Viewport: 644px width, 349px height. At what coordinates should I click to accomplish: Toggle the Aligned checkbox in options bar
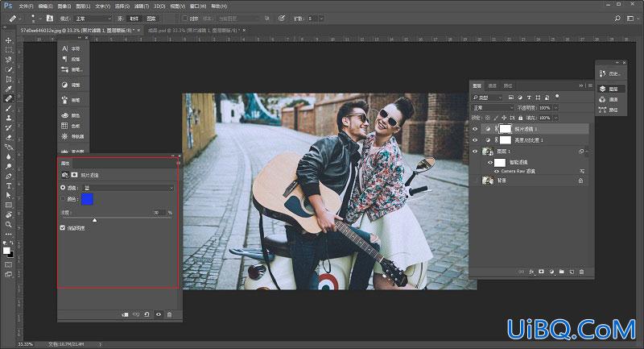(x=185, y=19)
